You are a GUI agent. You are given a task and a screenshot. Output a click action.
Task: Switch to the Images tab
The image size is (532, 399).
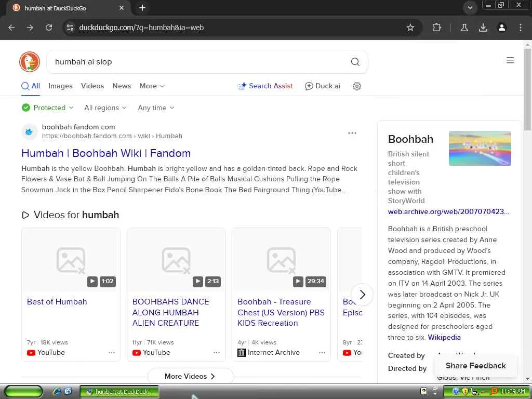point(60,86)
